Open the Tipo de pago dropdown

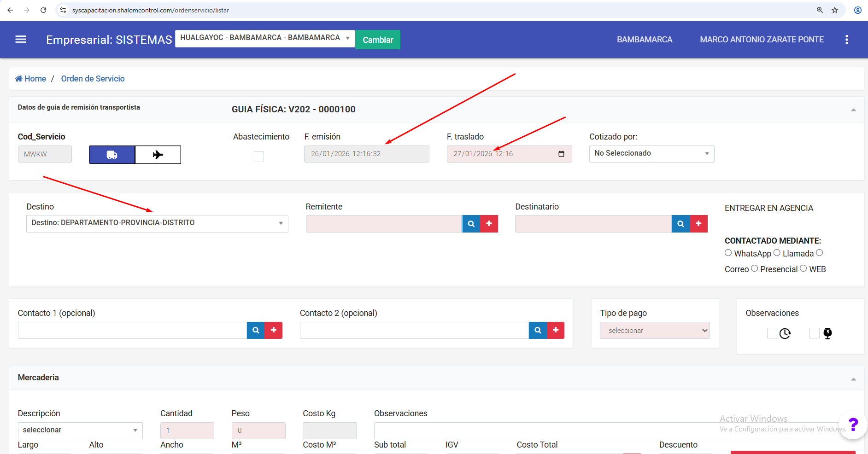655,331
